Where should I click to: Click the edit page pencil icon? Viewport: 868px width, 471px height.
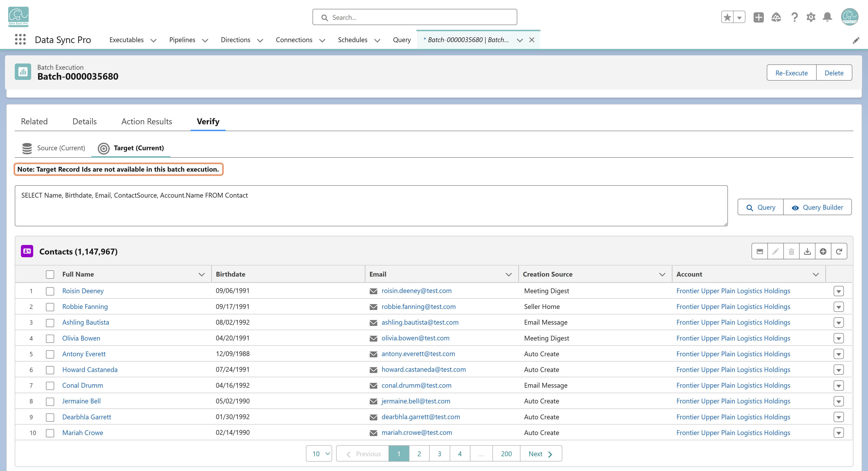(x=856, y=41)
